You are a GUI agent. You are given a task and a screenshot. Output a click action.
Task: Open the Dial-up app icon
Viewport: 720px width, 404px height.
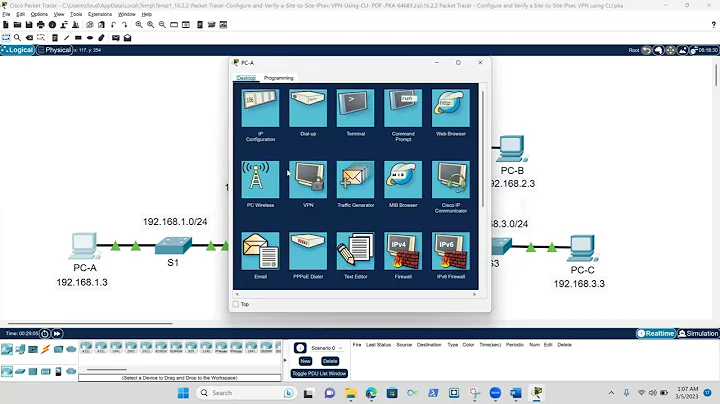click(x=308, y=108)
